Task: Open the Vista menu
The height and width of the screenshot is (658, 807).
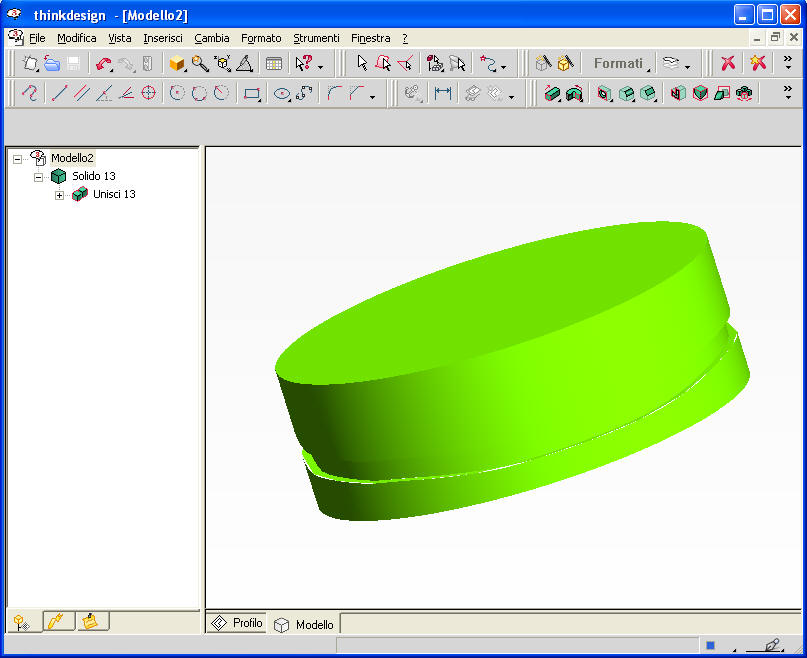Action: 120,38
